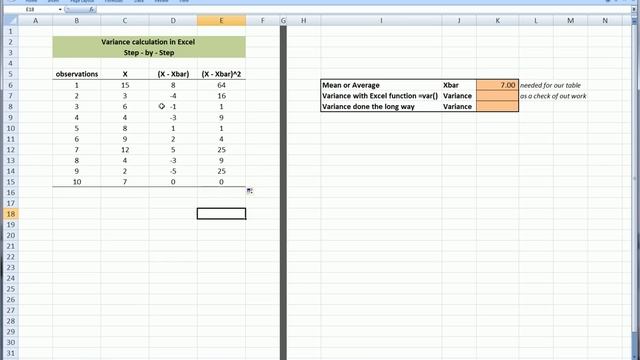This screenshot has width=640, height=360.
Task: Click the '(X - Xbar)' heading cell
Action: coord(173,74)
